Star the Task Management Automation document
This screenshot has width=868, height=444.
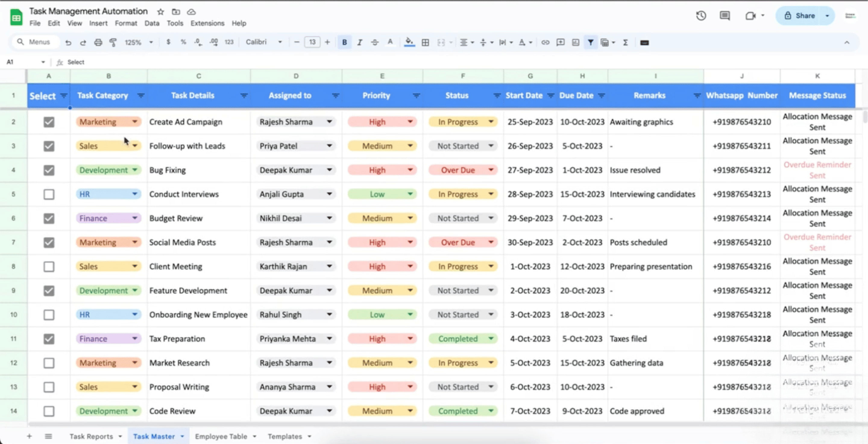[160, 12]
